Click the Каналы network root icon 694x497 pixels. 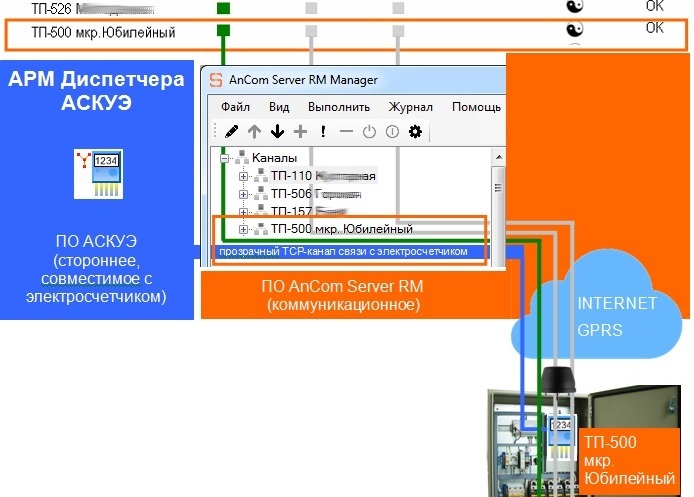pyautogui.click(x=242, y=158)
